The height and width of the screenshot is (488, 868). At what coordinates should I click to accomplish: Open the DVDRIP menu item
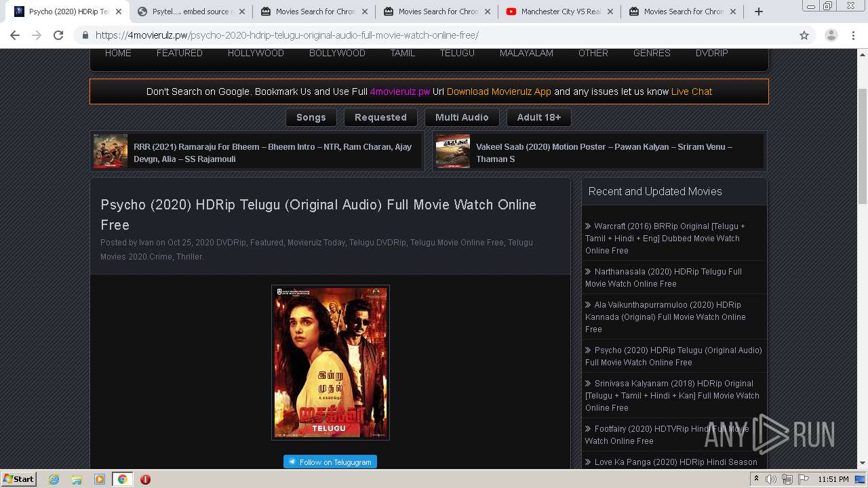pos(711,53)
